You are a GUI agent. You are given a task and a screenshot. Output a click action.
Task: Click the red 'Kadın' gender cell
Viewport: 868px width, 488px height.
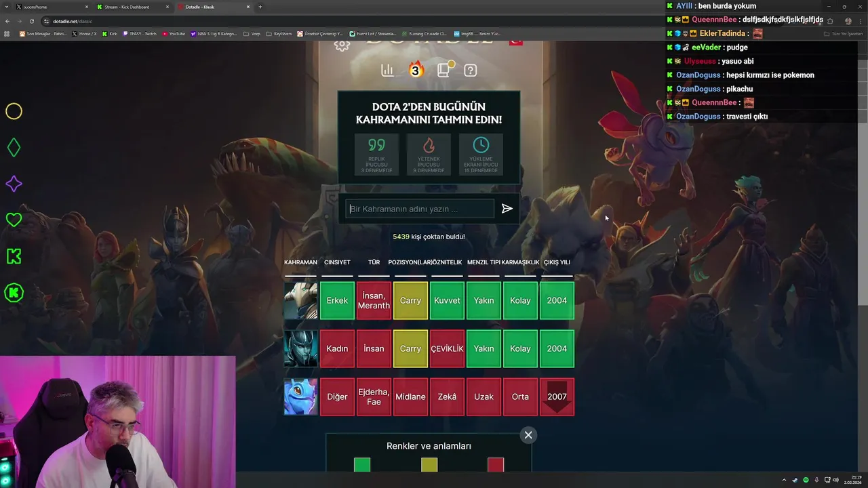pos(337,348)
